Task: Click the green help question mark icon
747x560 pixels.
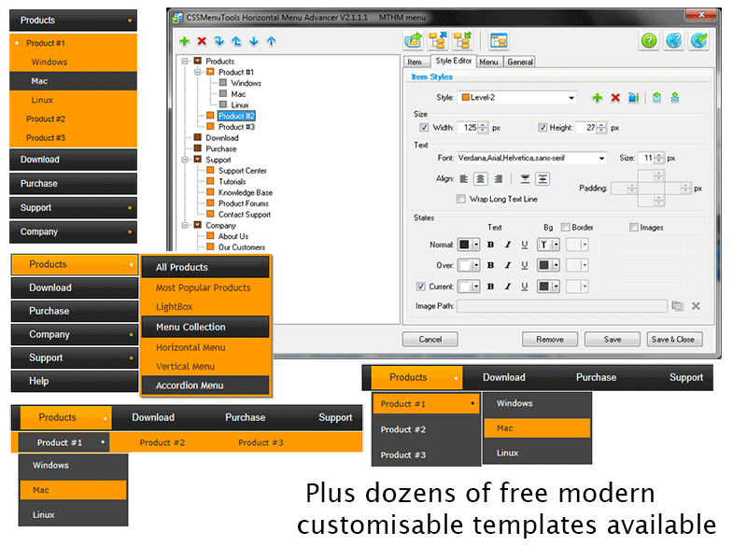Action: pos(650,40)
